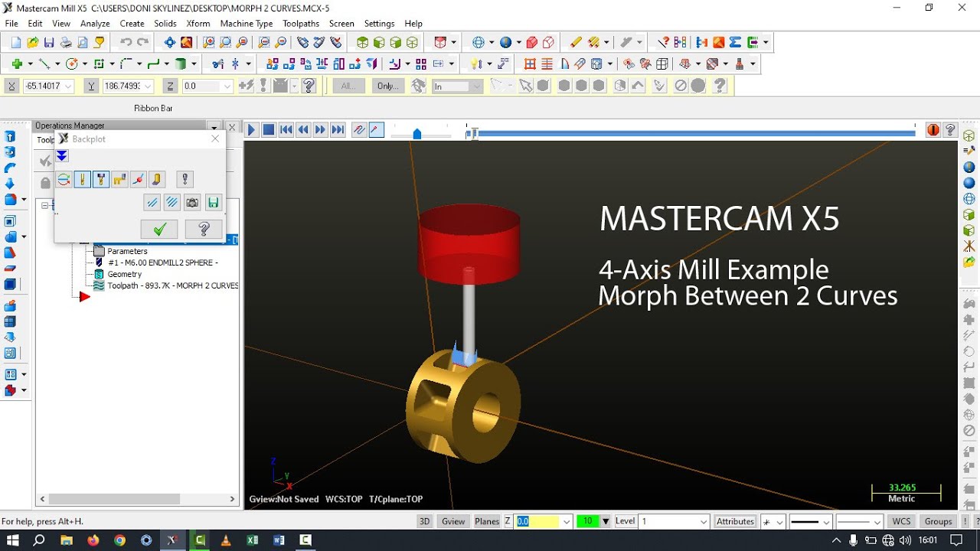Click the Planes button in status bar

click(x=487, y=521)
